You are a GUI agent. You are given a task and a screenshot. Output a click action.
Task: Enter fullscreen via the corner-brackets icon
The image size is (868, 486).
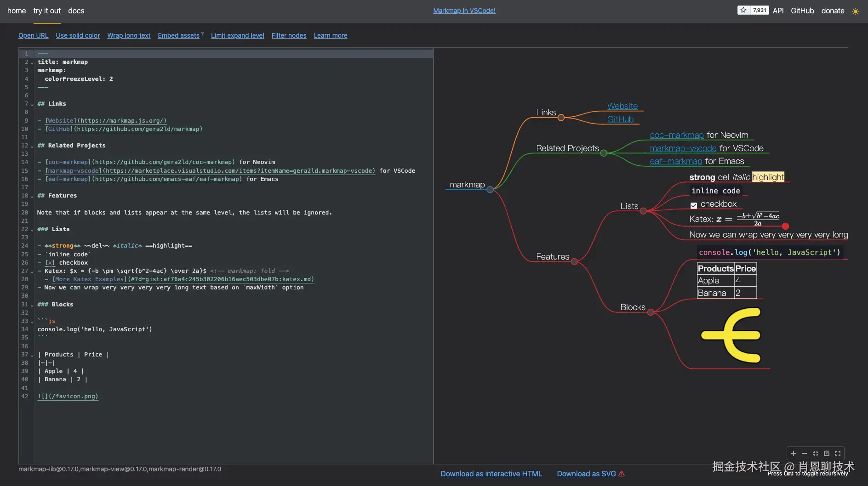coord(838,453)
